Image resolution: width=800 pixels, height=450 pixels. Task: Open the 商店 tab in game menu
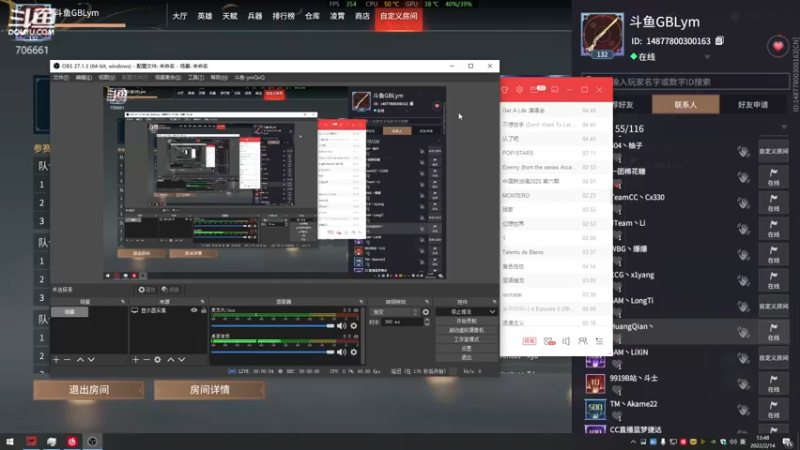[x=362, y=16]
